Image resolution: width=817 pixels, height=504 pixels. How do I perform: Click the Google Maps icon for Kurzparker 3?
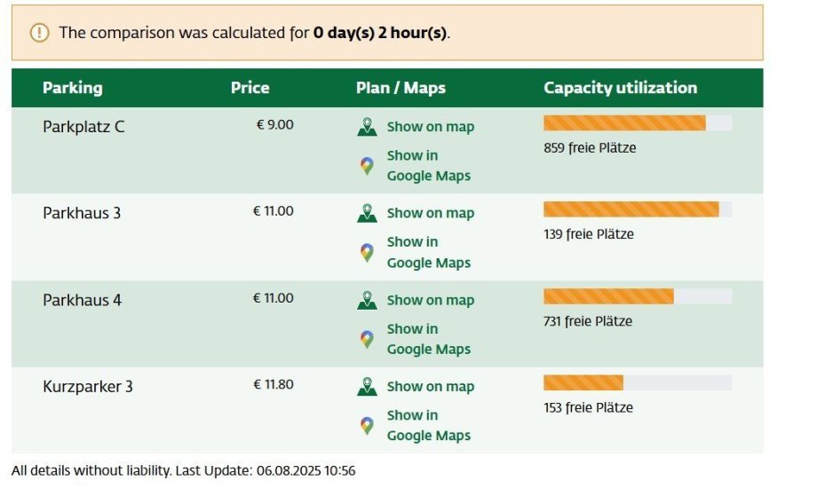[x=367, y=426]
